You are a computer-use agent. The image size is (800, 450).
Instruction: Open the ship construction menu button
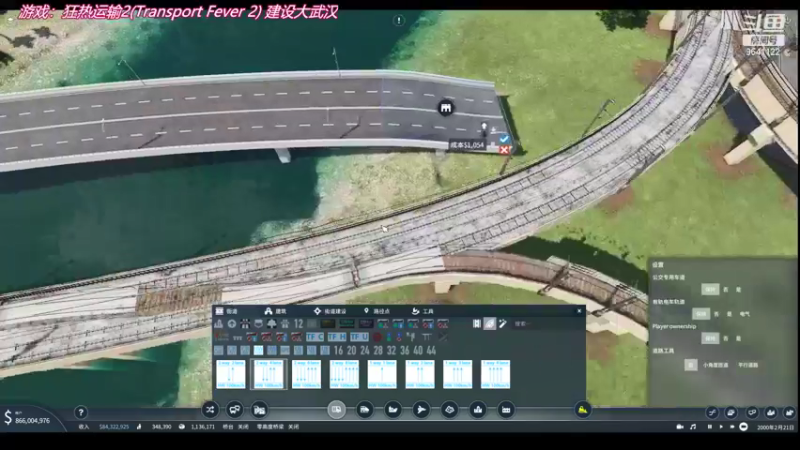click(x=393, y=410)
